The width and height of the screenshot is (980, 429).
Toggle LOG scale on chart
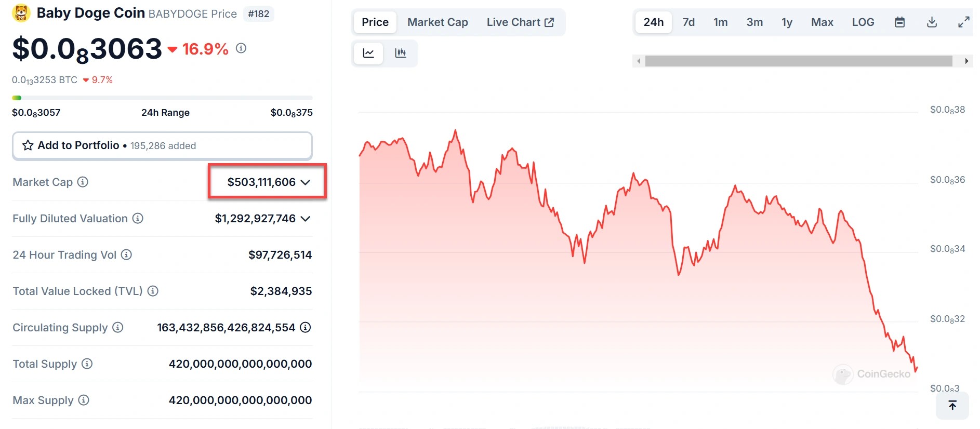(x=863, y=22)
